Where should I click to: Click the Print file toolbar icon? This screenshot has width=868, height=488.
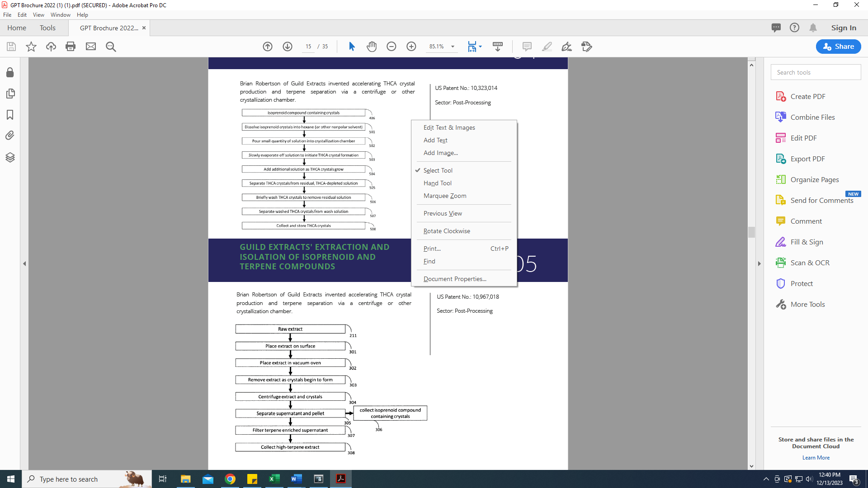tap(71, 47)
